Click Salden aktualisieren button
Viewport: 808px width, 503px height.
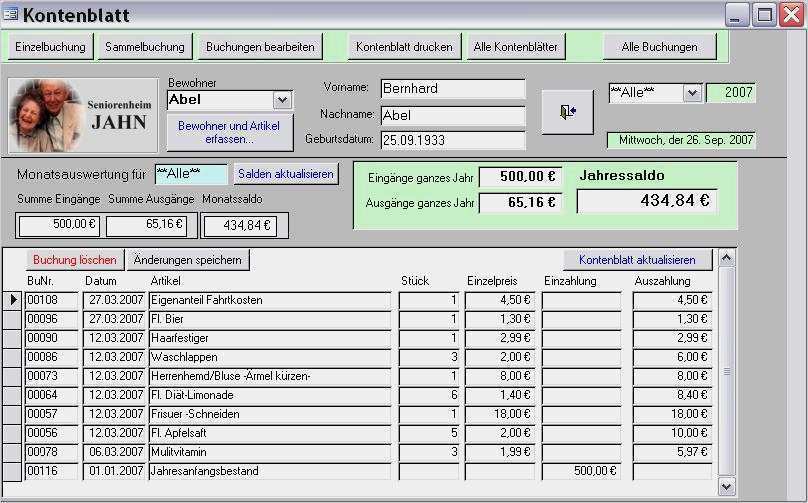286,174
